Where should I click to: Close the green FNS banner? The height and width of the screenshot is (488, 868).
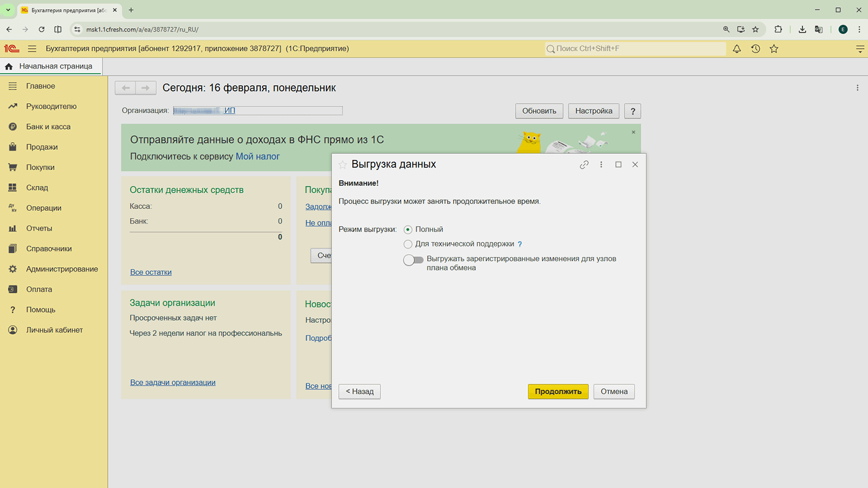click(634, 132)
